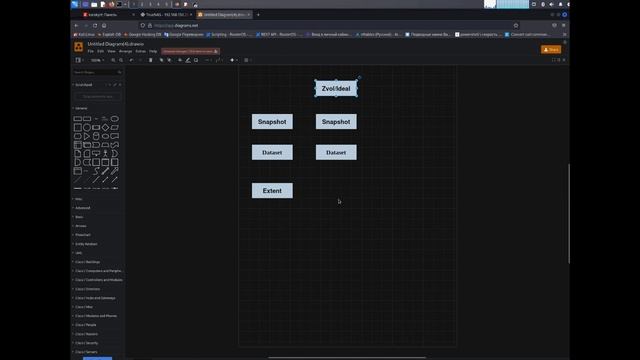Open the sidebar view toggle dropdown
The image size is (640, 360).
tap(79, 60)
